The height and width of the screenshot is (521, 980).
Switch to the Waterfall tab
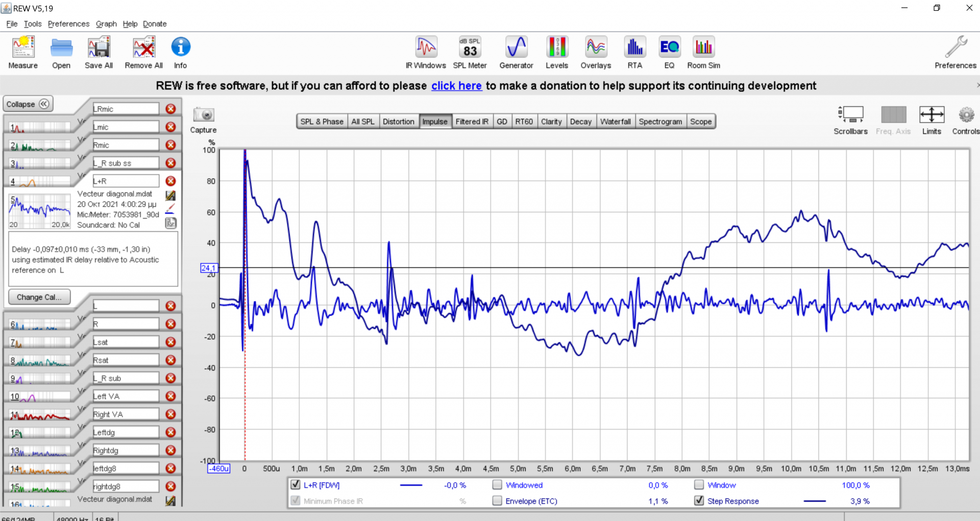point(616,122)
